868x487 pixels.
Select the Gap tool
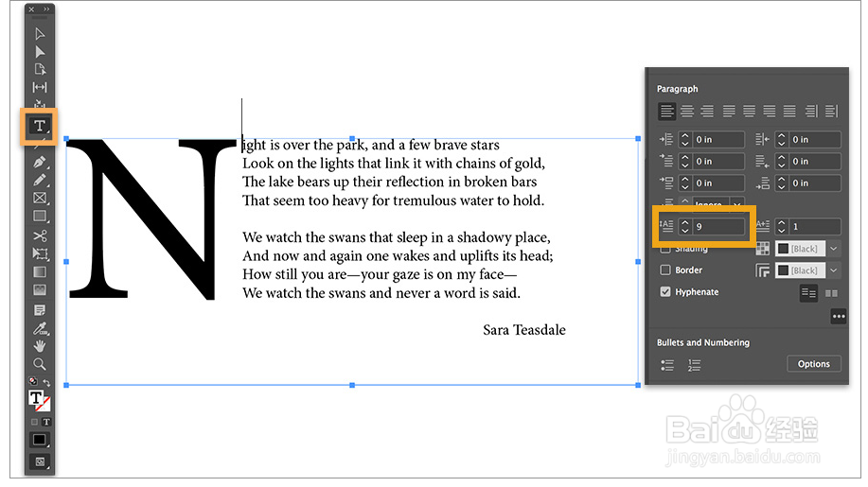click(x=40, y=87)
